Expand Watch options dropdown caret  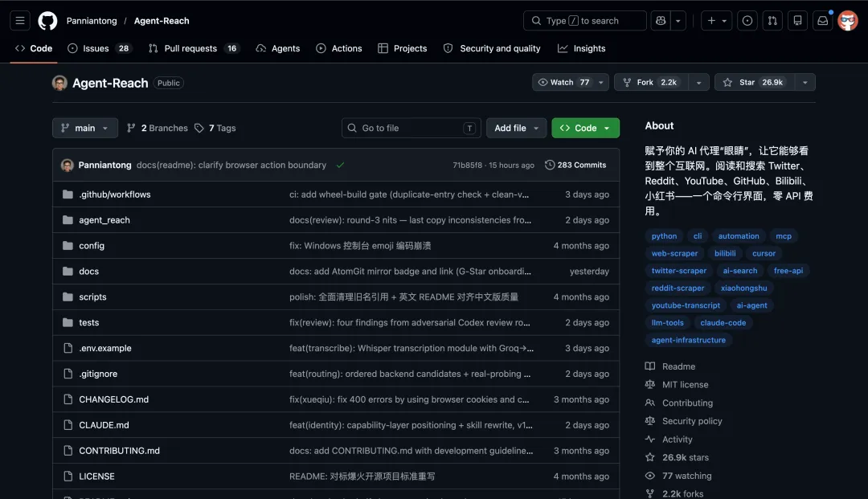(600, 83)
